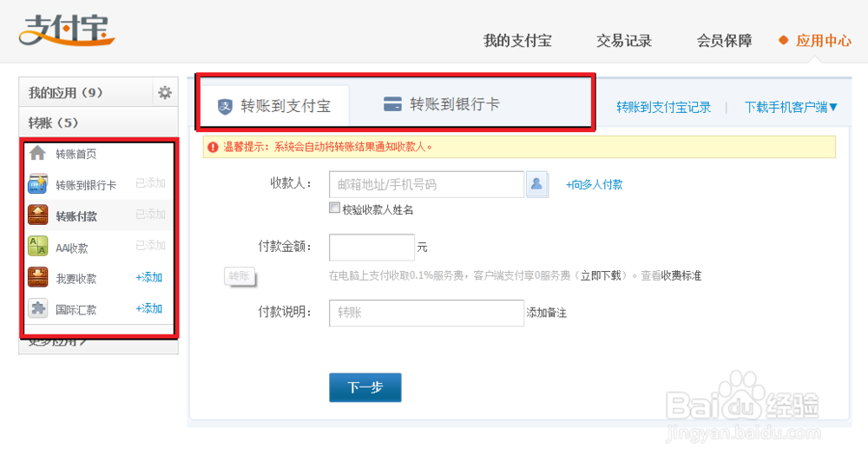Click the 立即下载 link
868x463 pixels.
(x=601, y=276)
